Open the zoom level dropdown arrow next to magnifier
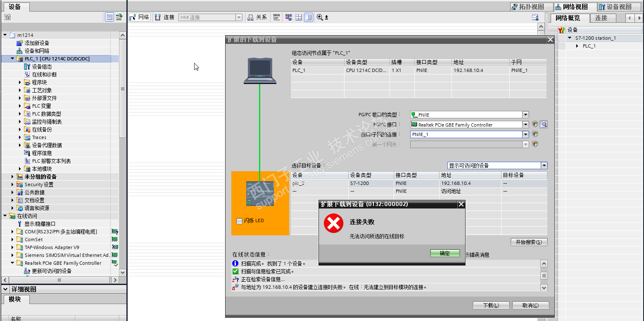This screenshot has width=644, height=321. coord(326,17)
